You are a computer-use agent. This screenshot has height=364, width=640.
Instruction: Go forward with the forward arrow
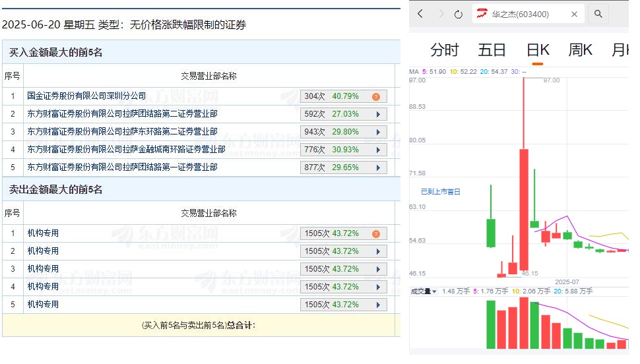441,14
